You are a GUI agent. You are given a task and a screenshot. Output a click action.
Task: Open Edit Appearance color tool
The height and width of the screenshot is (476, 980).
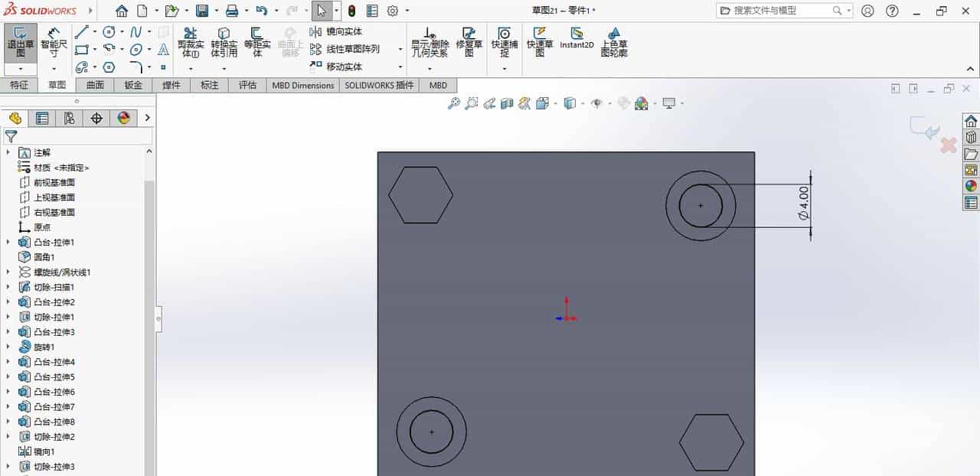[642, 103]
